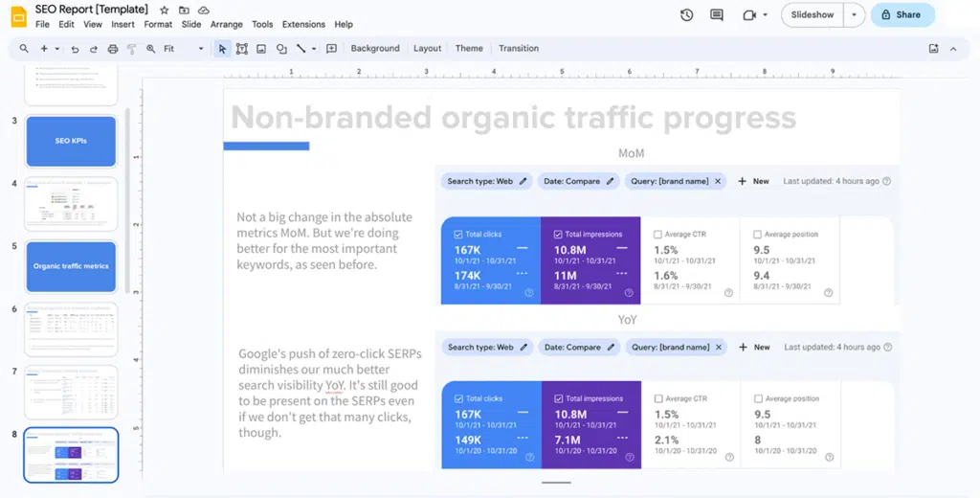
Task: Toggle MoM Total clicks checkbox
Action: [x=458, y=234]
